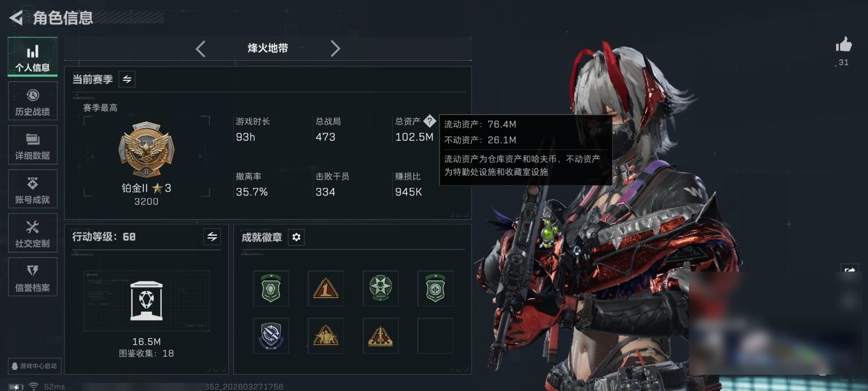Open the 成就徽章 settings gear
The image size is (868, 391).
pyautogui.click(x=296, y=237)
